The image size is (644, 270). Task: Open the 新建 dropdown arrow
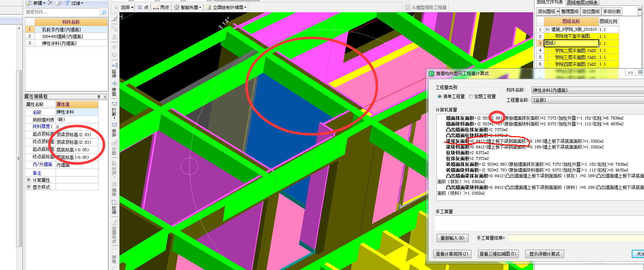coord(44,3)
